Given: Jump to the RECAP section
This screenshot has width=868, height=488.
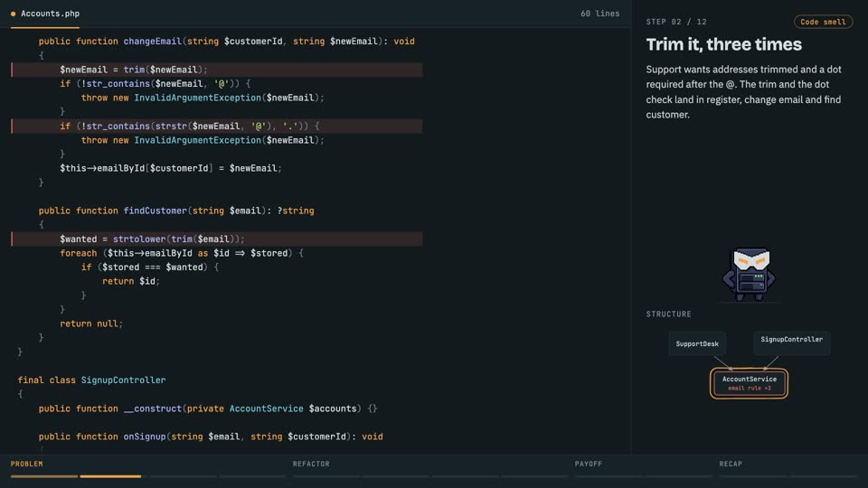Looking at the screenshot, I should [731, 464].
